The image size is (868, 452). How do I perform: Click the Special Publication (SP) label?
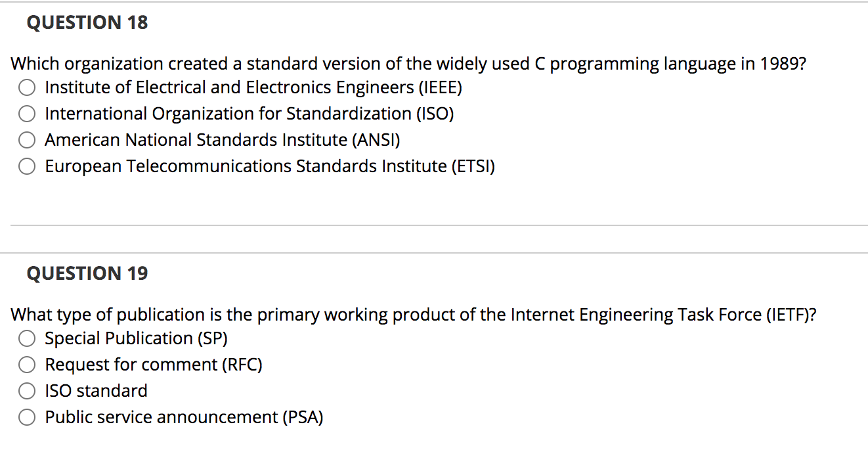136,338
